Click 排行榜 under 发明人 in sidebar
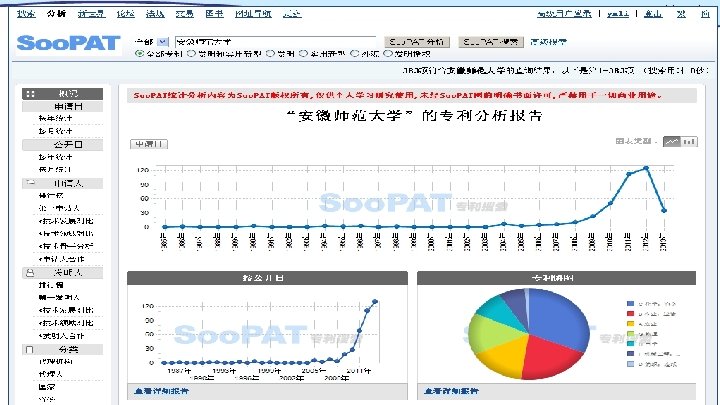This screenshot has width=720, height=405. click(51, 285)
